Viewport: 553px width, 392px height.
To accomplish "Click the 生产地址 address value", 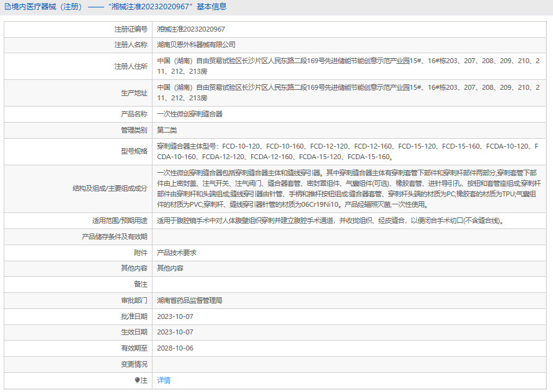I will click(348, 93).
